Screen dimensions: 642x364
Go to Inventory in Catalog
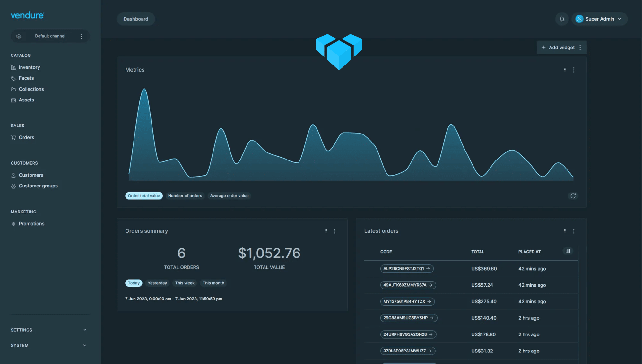click(29, 67)
